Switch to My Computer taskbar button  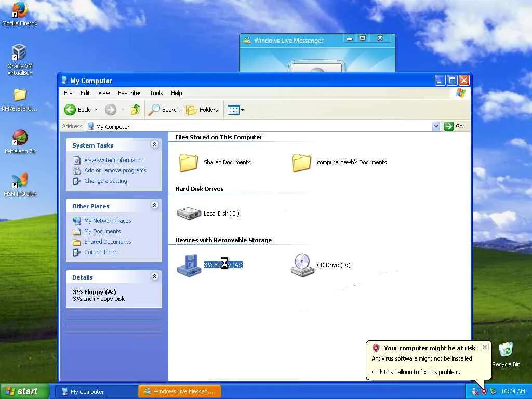[96, 392]
